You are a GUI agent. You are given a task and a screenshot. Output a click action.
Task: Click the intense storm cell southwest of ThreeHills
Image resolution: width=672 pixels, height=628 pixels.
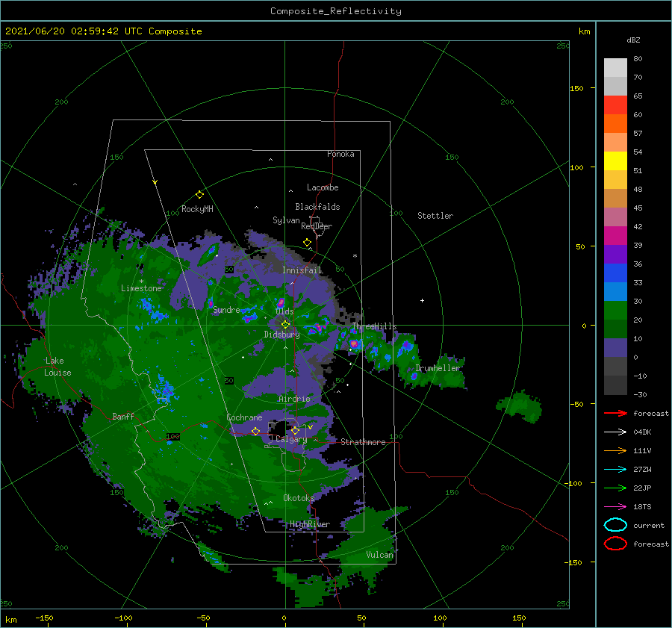pos(354,343)
